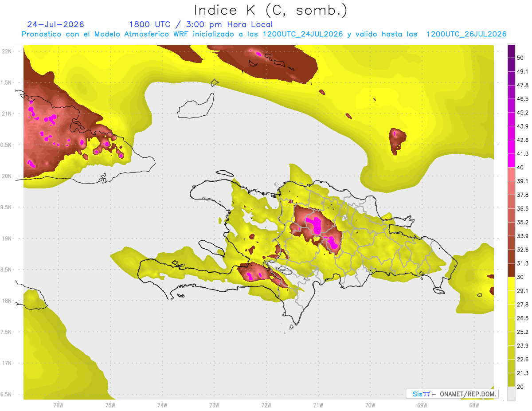Click the 20N latitude label
Image resolution: width=532 pixels, height=411 pixels.
coord(7,176)
